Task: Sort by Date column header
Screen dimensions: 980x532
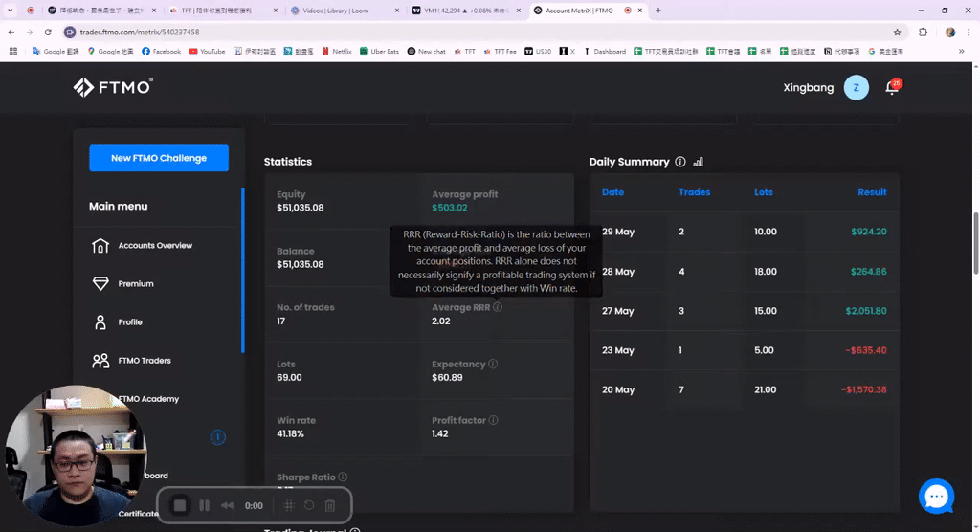Action: point(612,192)
